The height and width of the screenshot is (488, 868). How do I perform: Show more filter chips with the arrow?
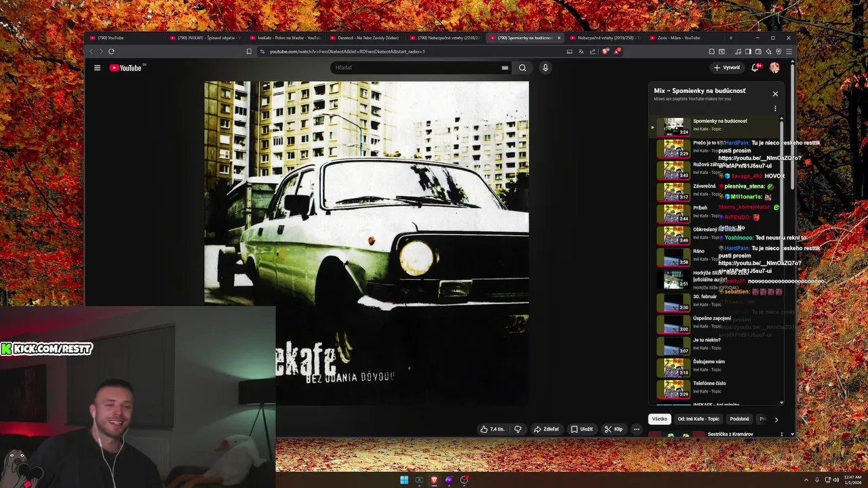click(776, 420)
